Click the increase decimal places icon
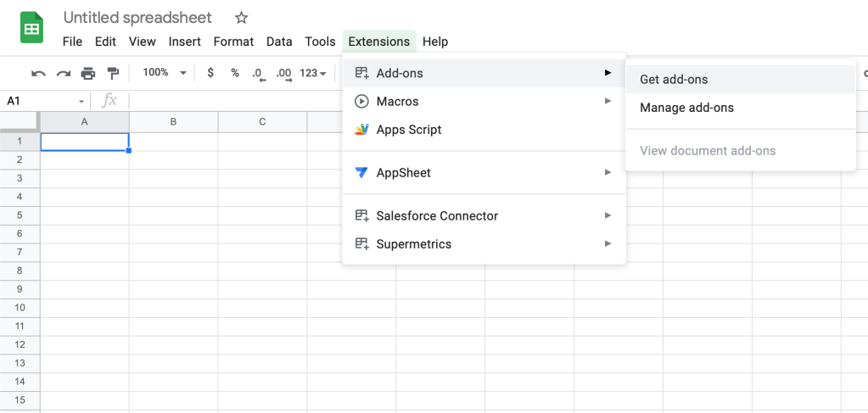Screen dimensions: 868x413 click(284, 74)
